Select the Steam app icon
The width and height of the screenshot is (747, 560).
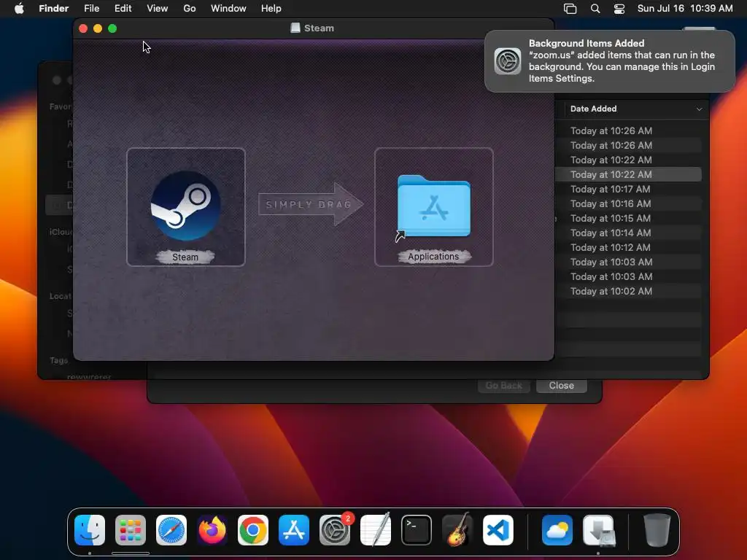(x=185, y=206)
